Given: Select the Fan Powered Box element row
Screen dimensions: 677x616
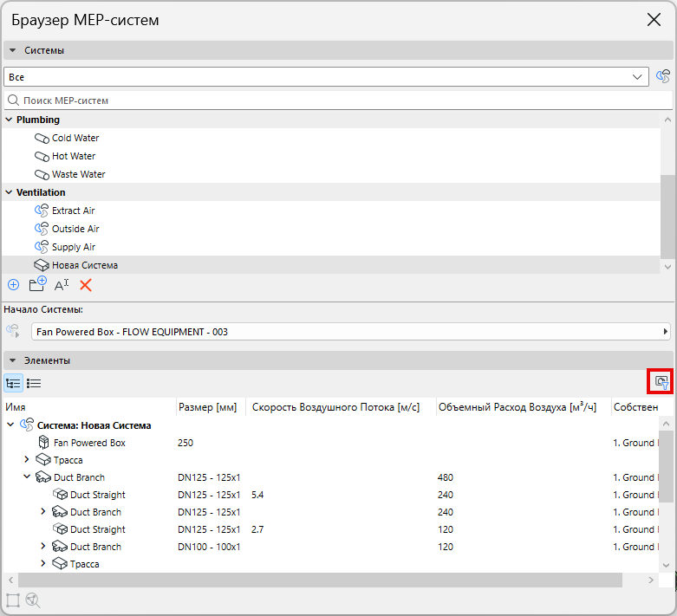Looking at the screenshot, I should [x=331, y=443].
